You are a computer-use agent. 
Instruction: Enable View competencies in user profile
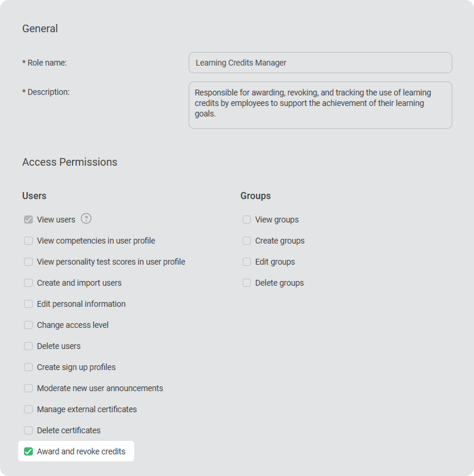coord(28,241)
